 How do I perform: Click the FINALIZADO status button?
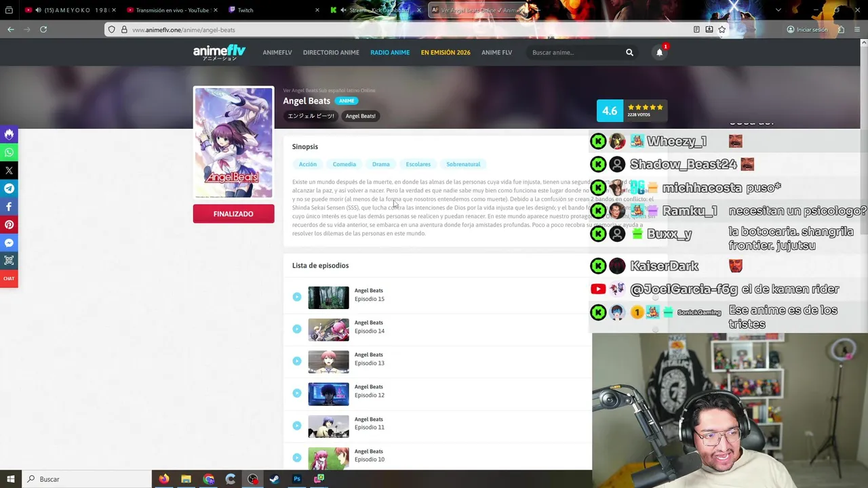[233, 213]
